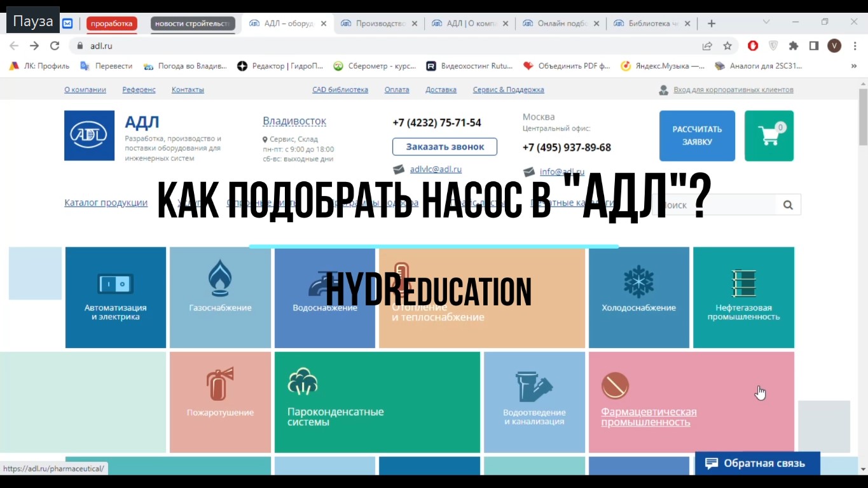Open the Extensions puzzle icon
This screenshot has width=868, height=488.
pos(794,46)
